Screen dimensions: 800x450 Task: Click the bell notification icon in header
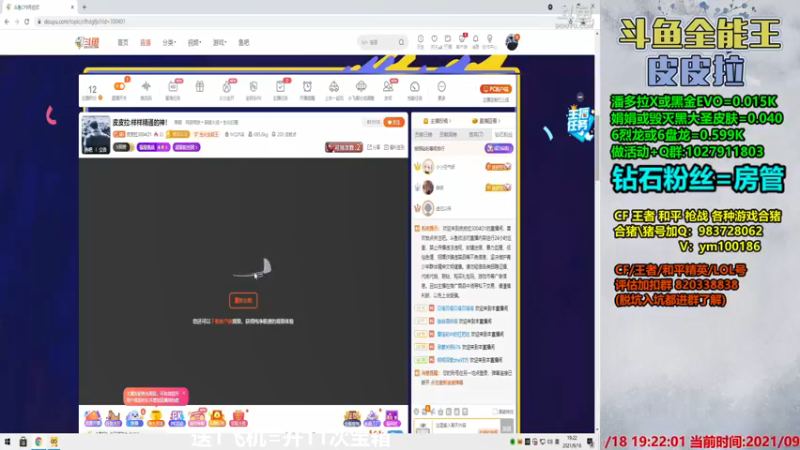[476, 40]
